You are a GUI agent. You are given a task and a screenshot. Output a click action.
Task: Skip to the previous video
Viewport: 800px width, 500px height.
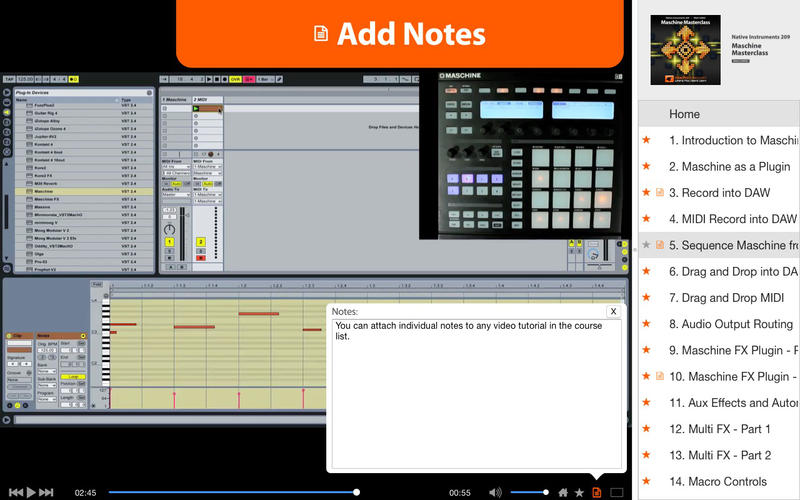(16, 492)
